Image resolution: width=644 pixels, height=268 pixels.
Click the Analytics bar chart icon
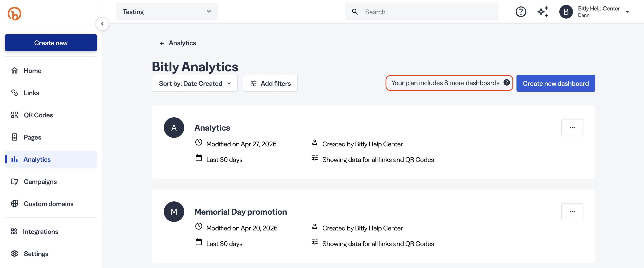coord(15,159)
